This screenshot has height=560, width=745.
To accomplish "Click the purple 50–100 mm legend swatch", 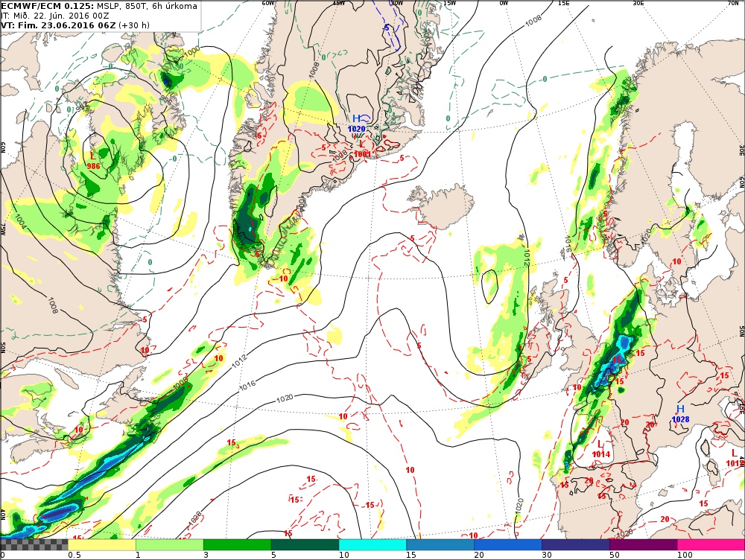I will pos(644,544).
